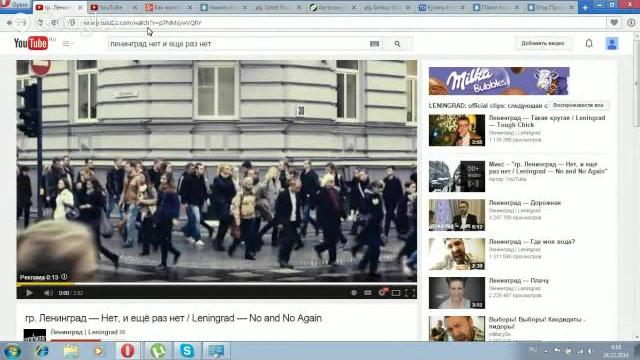
Task: Open File Explorer folder from taskbar
Action: coord(71,351)
